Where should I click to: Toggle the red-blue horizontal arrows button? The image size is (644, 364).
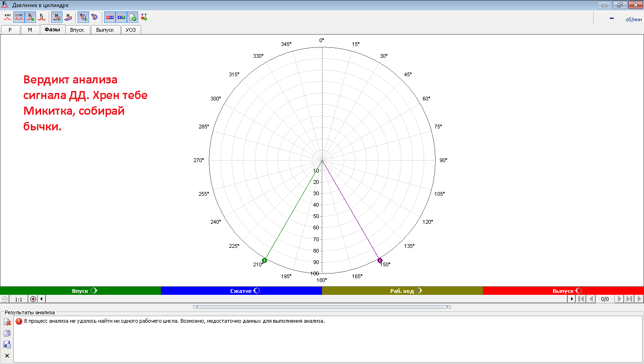[109, 17]
